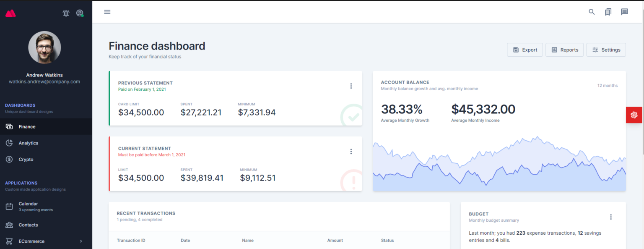Toggle the sidebar with hamburger icon
The image size is (644, 249).
[107, 12]
